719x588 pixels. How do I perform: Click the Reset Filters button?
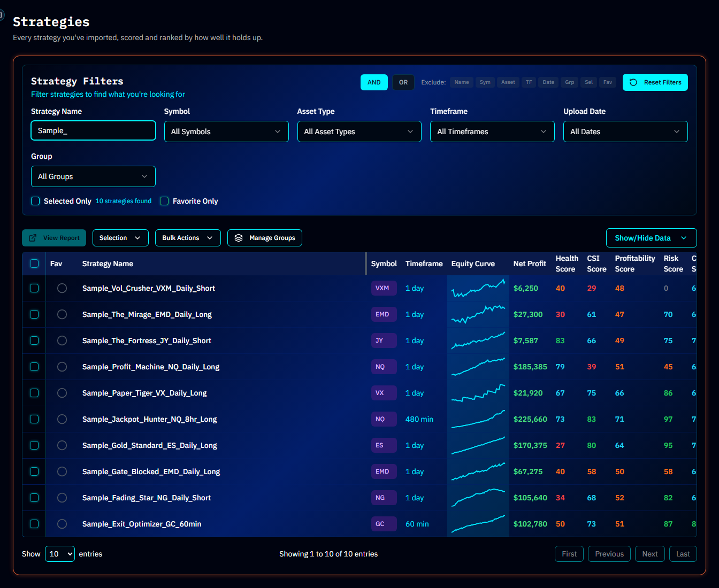tap(655, 82)
